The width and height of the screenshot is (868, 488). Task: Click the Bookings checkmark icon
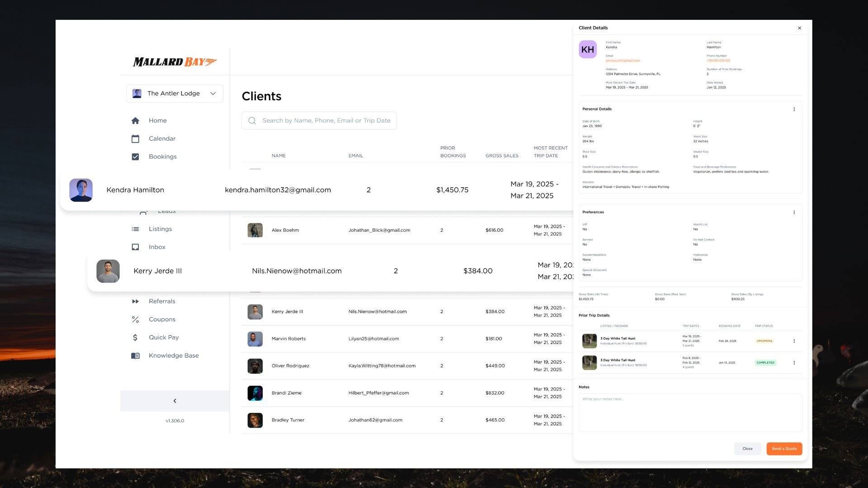tap(135, 157)
